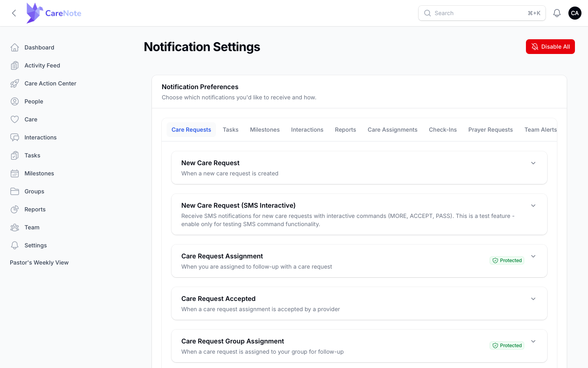This screenshot has width=588, height=368.
Task: Open the Check-Ins tab
Action: [443, 130]
